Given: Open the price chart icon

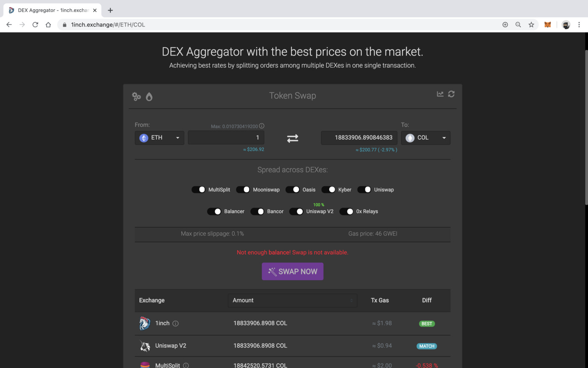Looking at the screenshot, I should click(x=440, y=94).
